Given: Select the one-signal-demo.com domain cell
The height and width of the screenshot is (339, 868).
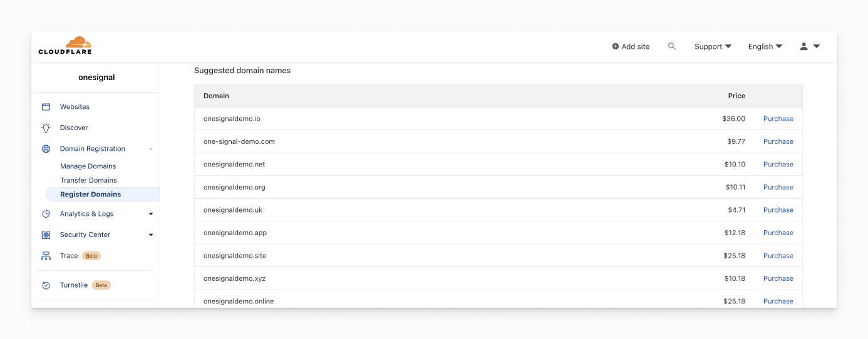Looking at the screenshot, I should 239,141.
